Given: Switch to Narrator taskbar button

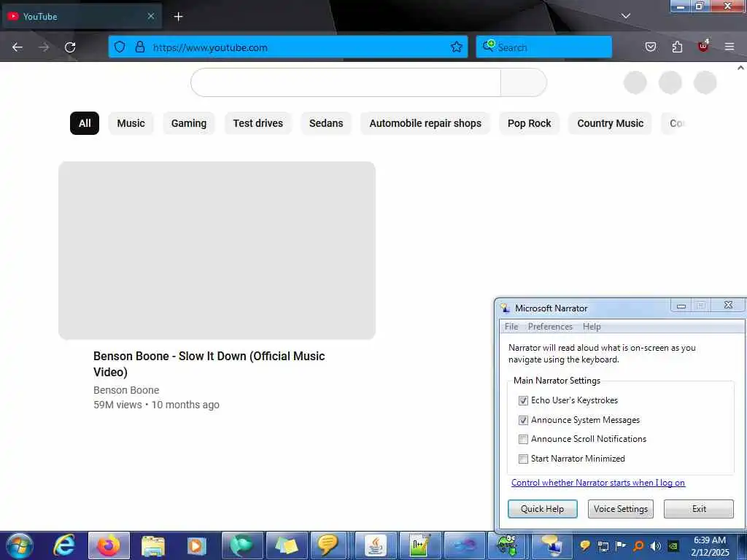Looking at the screenshot, I should (x=551, y=545).
